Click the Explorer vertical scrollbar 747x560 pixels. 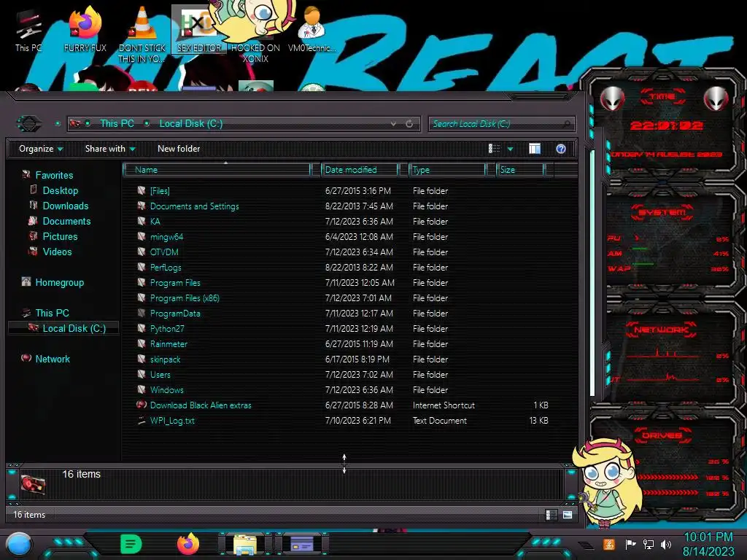(x=592, y=274)
